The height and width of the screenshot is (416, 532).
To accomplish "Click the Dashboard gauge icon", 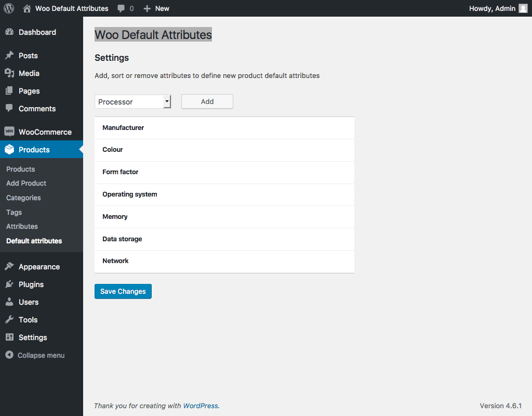I will pos(9,32).
